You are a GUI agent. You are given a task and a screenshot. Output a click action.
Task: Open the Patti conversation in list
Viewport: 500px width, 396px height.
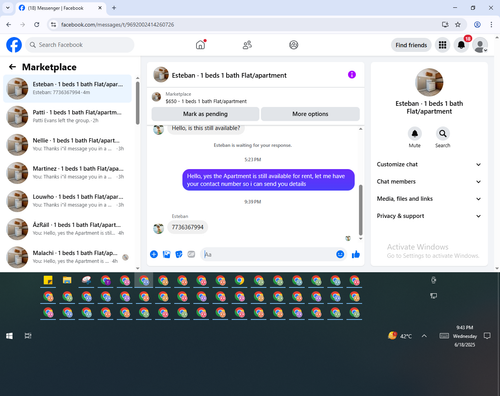[x=67, y=116]
